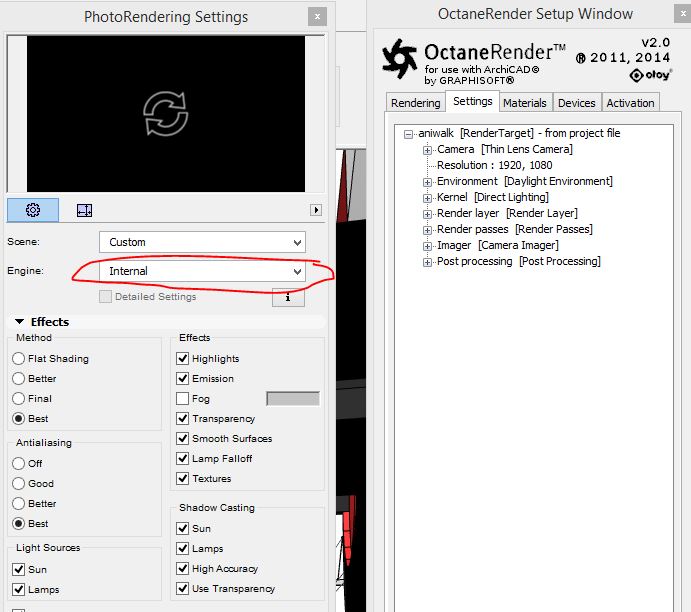Enable the Fog effect checkbox
This screenshot has width=691, height=612.
182,398
